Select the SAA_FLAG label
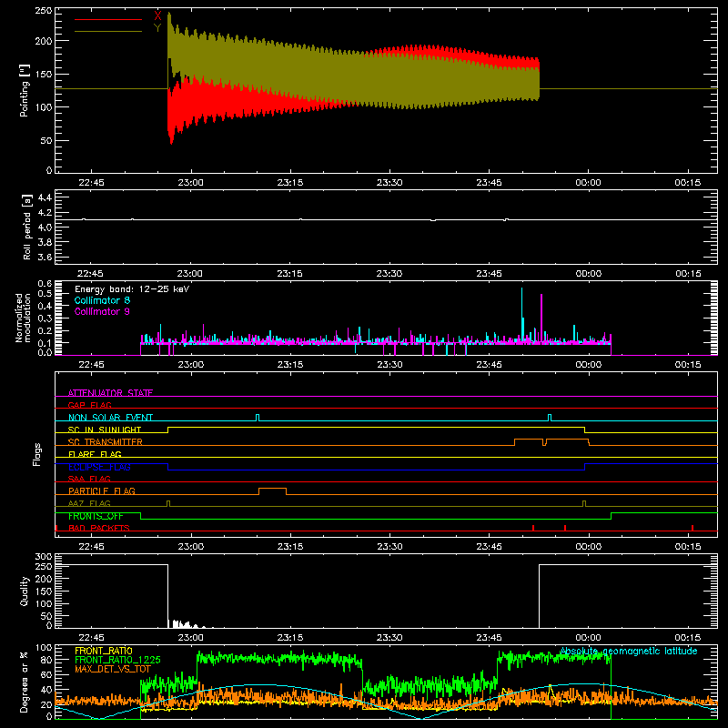 point(89,479)
